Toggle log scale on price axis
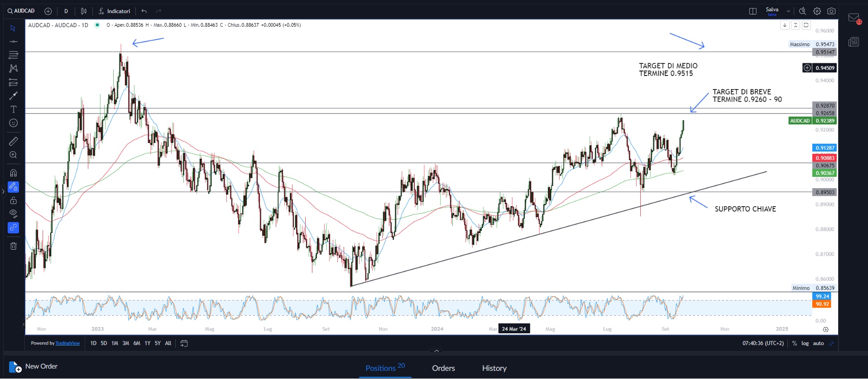868x379 pixels. click(805, 343)
